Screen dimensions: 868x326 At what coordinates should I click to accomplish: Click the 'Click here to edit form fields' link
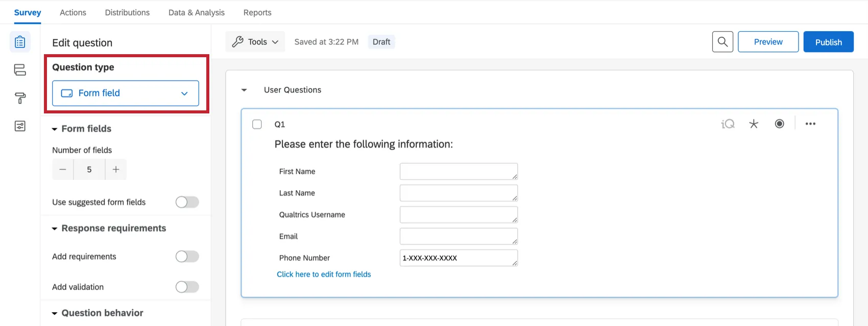pyautogui.click(x=324, y=274)
